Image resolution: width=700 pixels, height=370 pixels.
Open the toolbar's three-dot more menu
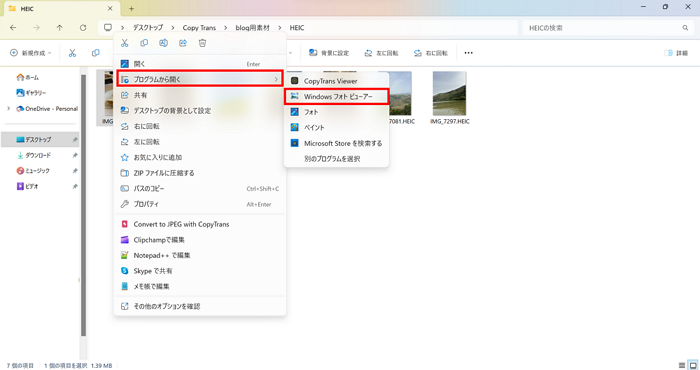468,53
